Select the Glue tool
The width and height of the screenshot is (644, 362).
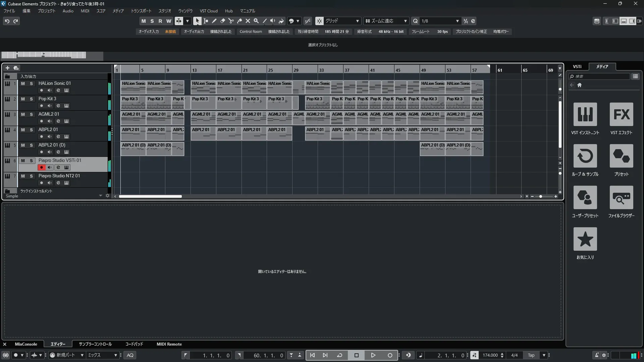tap(239, 21)
